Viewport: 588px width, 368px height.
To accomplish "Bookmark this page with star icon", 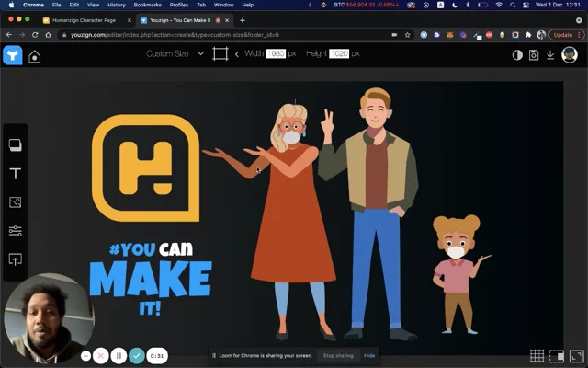I will 407,35.
